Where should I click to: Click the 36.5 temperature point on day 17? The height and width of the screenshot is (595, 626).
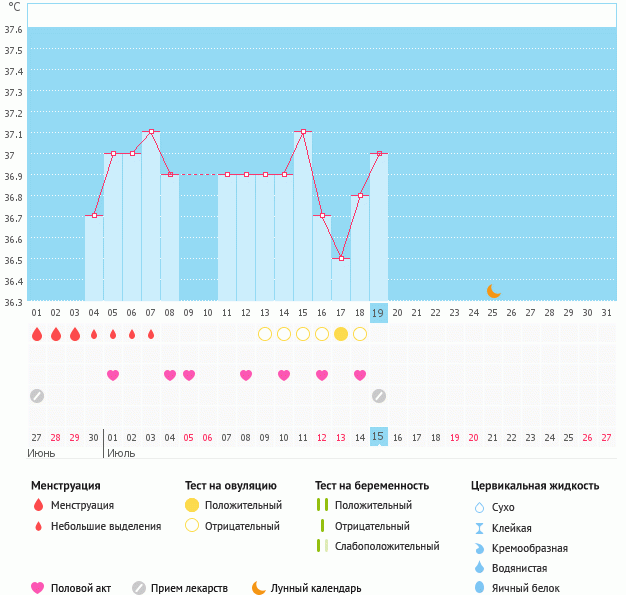tap(341, 259)
